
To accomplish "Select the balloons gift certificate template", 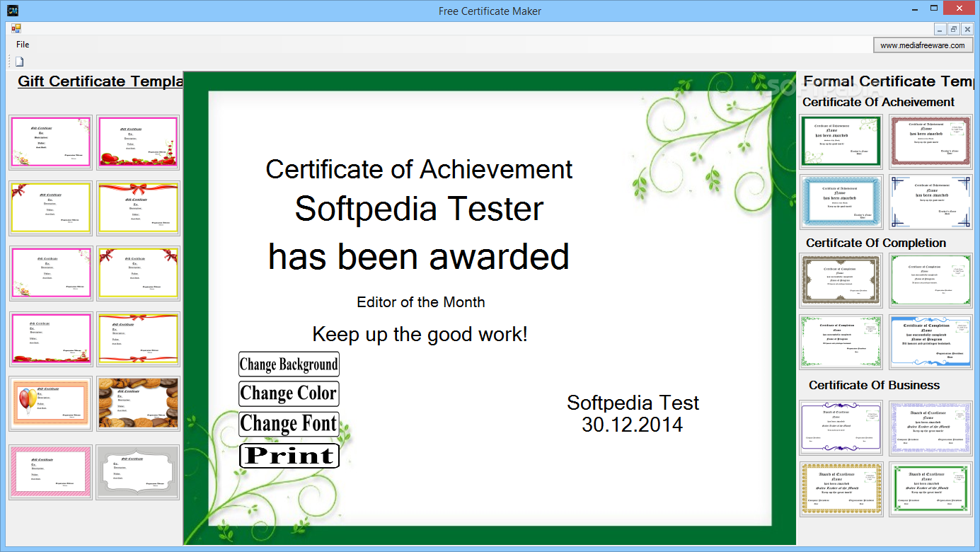I will 50,404.
